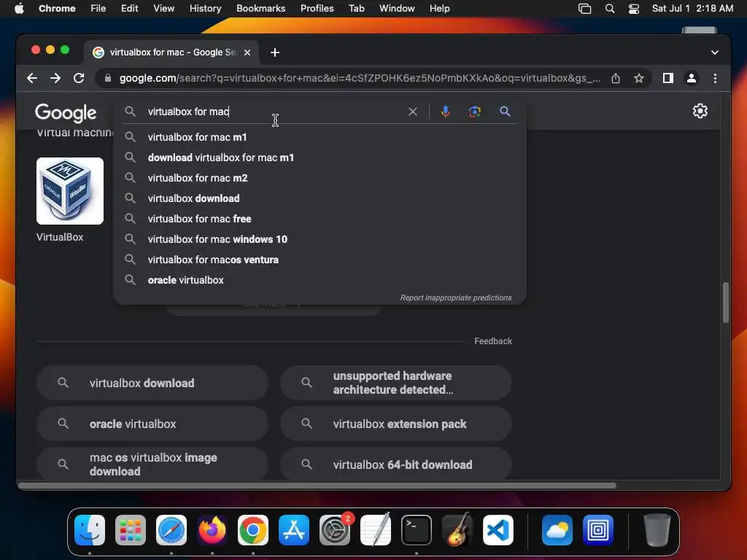Click the Chrome forward arrow
The height and width of the screenshot is (560, 747).
click(55, 78)
